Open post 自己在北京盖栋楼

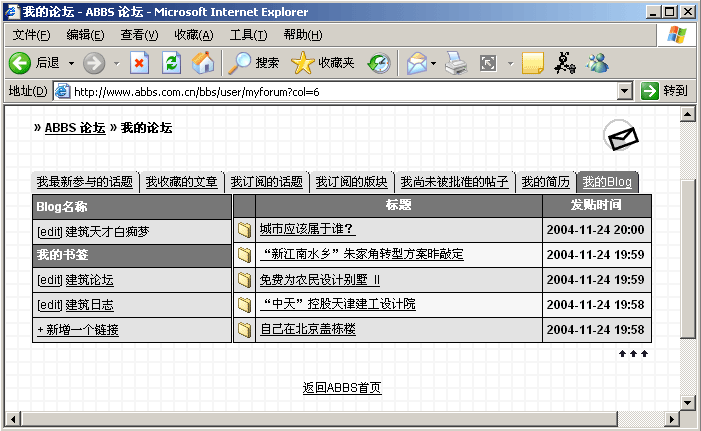(308, 330)
